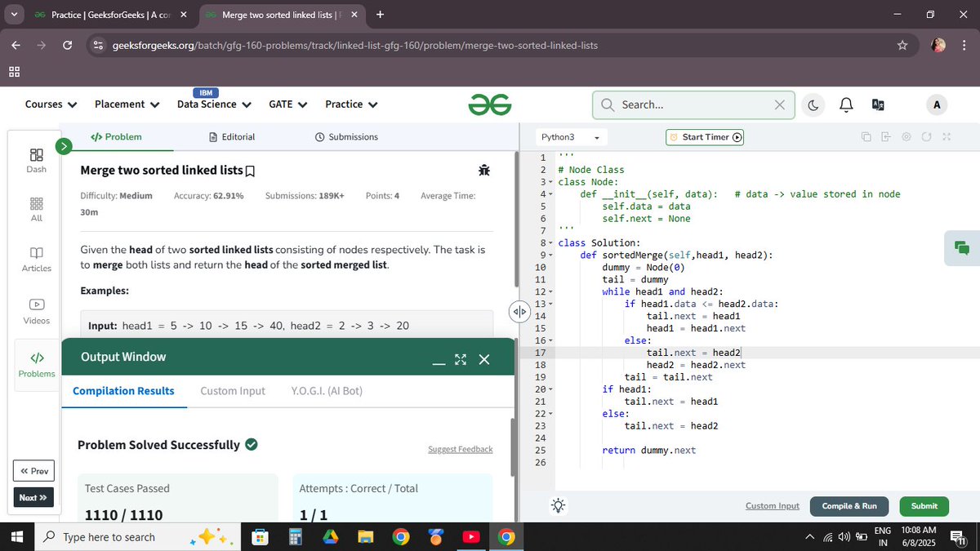Screen dimensions: 980x551
Task: Open the notifications bell
Action: (x=846, y=104)
